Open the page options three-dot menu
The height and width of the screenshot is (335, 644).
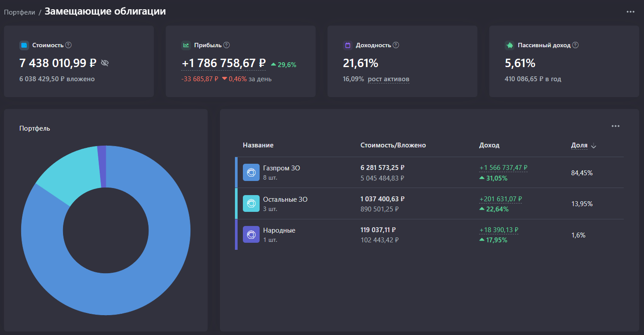630,12
